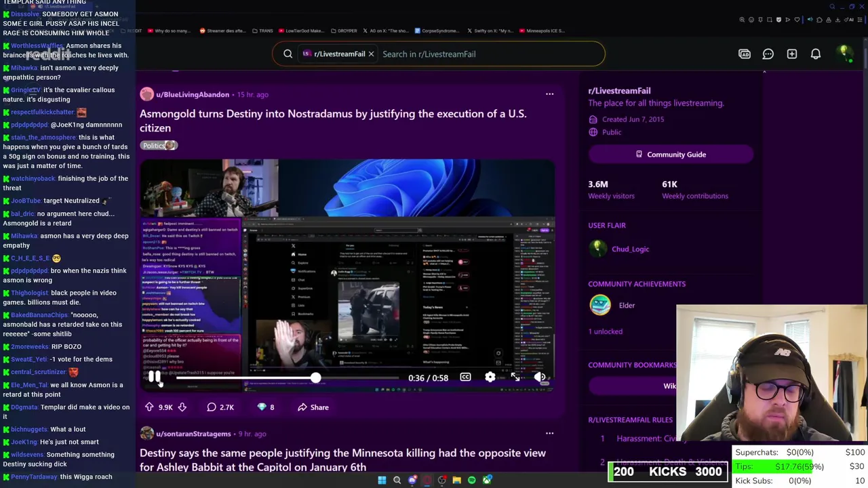
Task: Open the Elder achievement badge
Action: (x=600, y=305)
